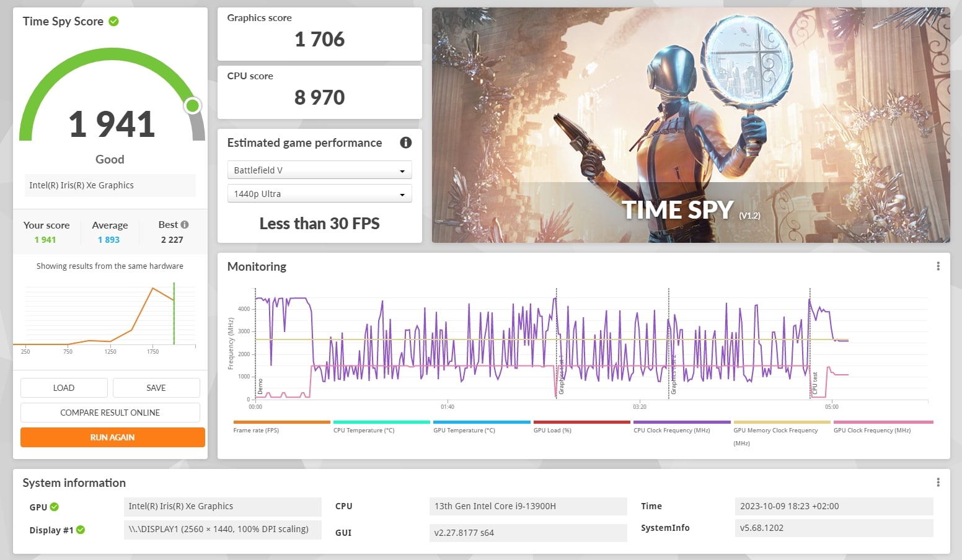Click the green checkmark next to Time Spy Score
This screenshot has height=560, width=962.
tap(114, 21)
